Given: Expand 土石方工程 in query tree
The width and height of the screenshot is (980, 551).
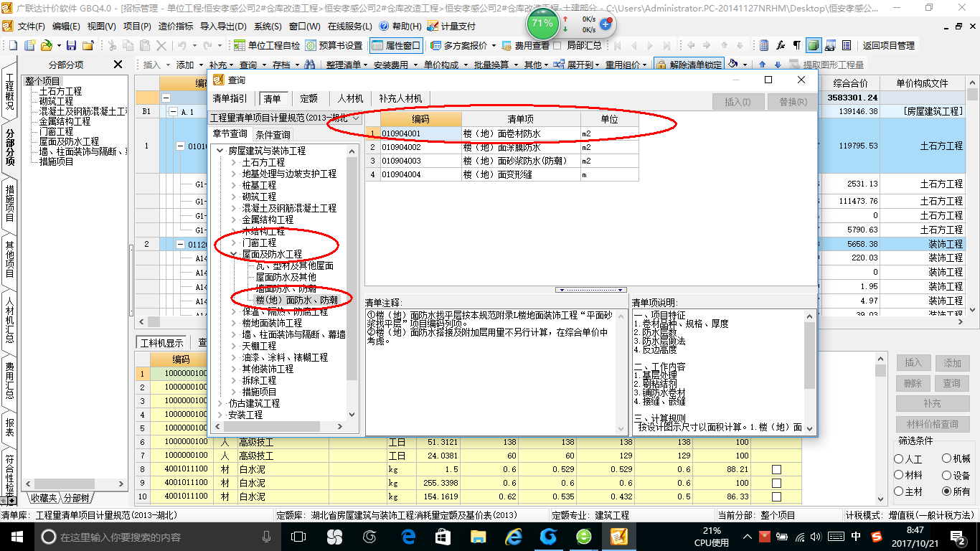Looking at the screenshot, I should (x=234, y=162).
